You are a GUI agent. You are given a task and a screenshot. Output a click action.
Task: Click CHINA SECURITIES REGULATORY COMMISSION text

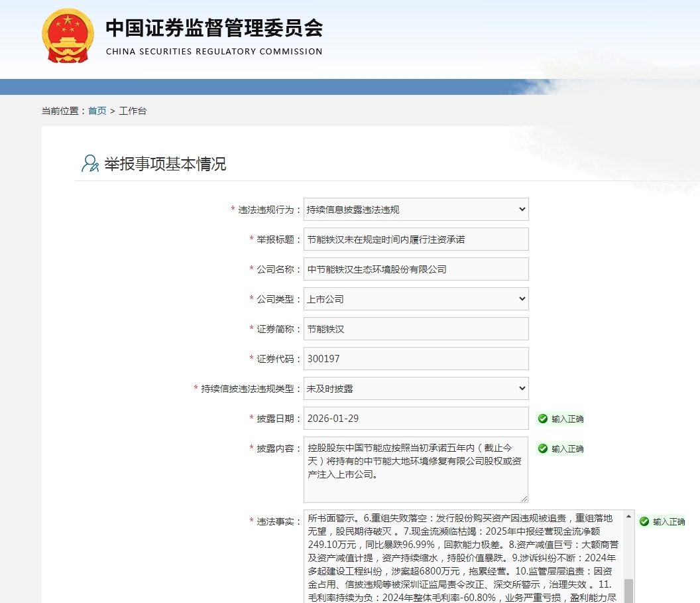pyautogui.click(x=214, y=51)
